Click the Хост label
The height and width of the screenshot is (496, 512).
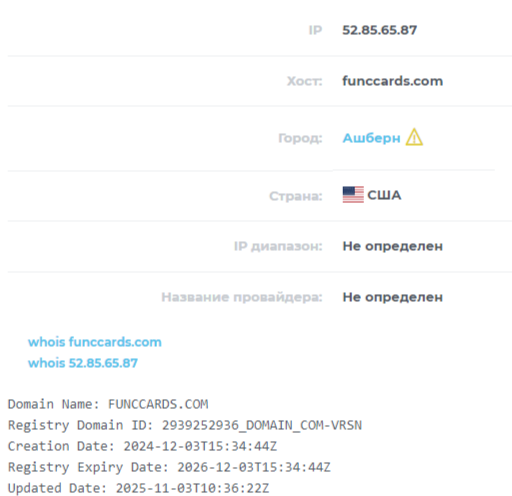click(305, 81)
